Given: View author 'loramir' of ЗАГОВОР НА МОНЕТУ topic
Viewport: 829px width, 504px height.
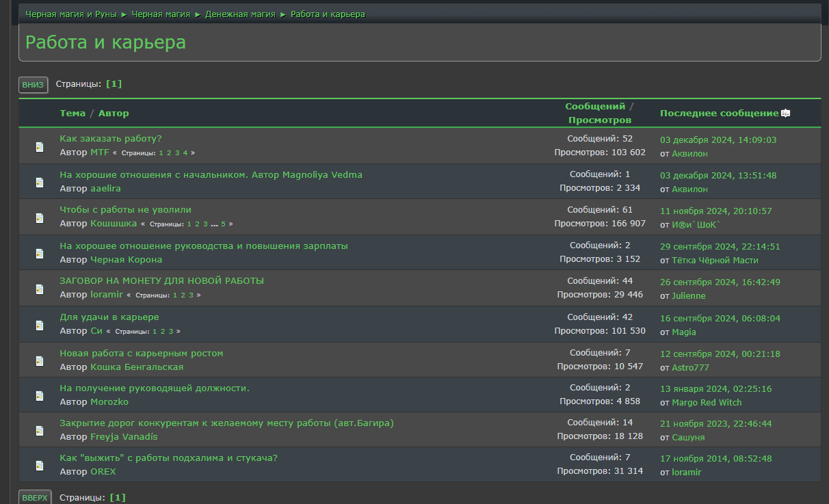Looking at the screenshot, I should (x=107, y=295).
